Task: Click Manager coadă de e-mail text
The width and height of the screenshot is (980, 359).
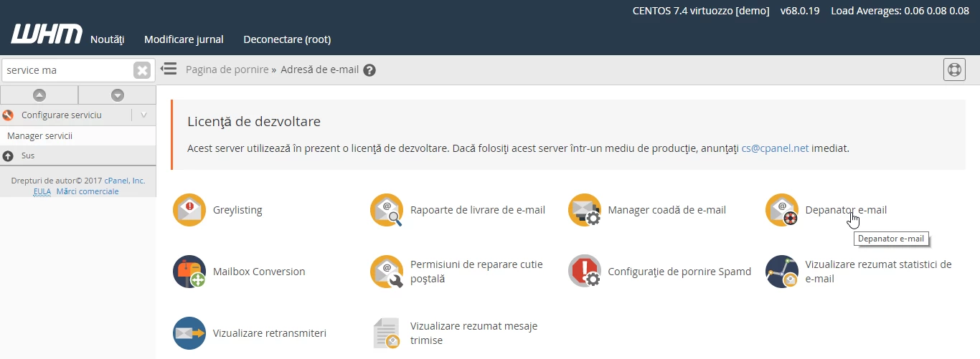Action: [x=667, y=210]
